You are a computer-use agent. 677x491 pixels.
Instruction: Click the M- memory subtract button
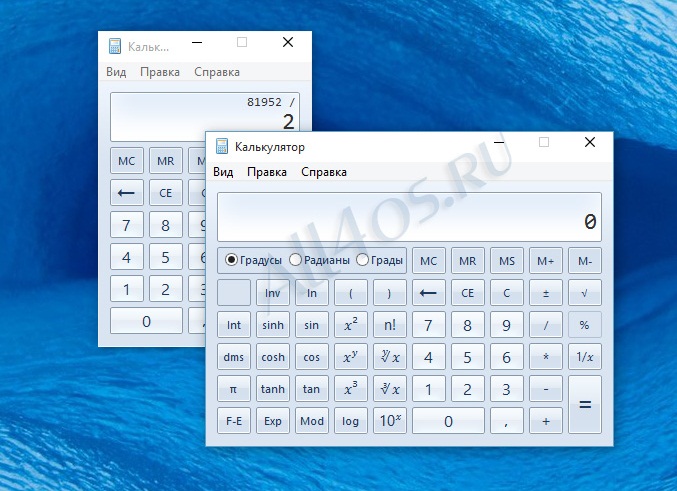(585, 260)
